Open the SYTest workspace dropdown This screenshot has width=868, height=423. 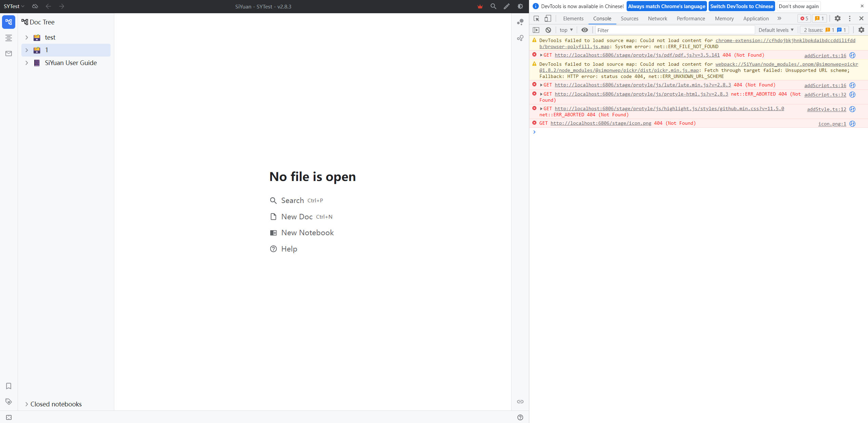pyautogui.click(x=14, y=6)
